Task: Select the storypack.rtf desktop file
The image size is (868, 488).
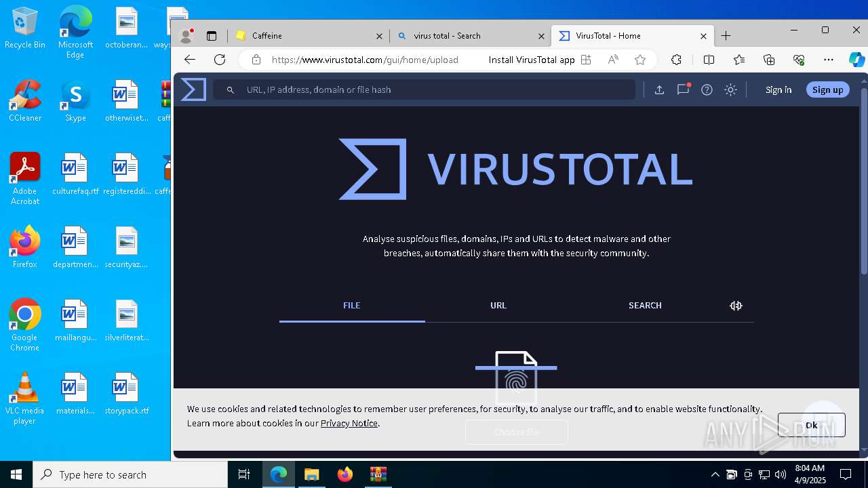Action: pos(126,394)
